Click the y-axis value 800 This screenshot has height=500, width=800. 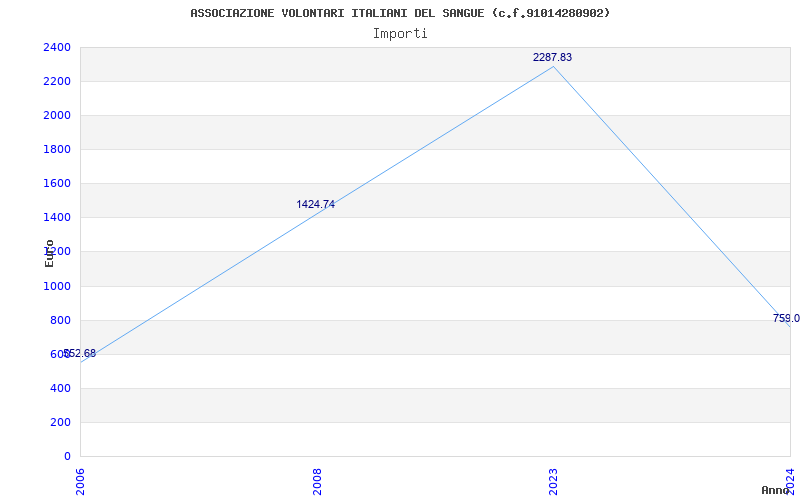point(60,320)
